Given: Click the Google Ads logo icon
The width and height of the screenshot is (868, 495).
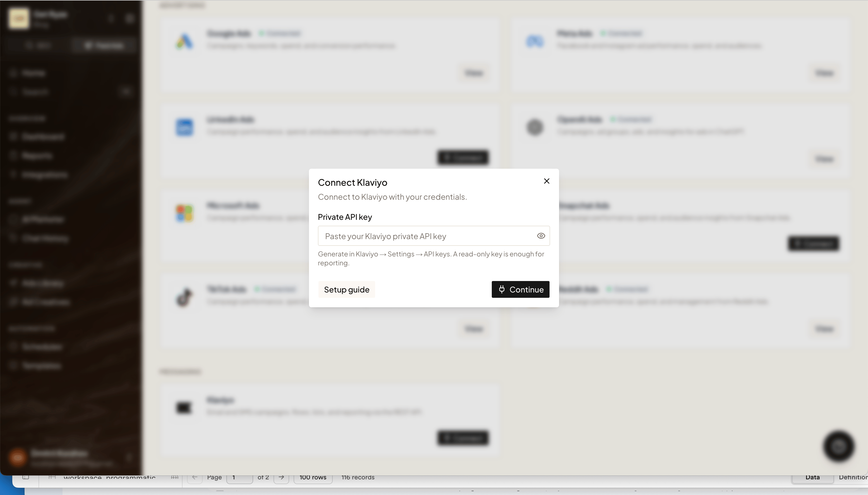Looking at the screenshot, I should coord(184,41).
